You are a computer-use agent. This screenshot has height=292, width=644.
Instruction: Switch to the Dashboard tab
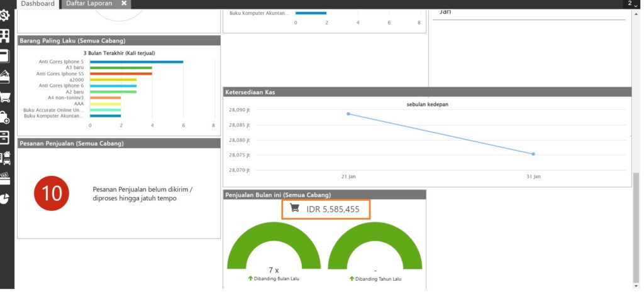[37, 4]
